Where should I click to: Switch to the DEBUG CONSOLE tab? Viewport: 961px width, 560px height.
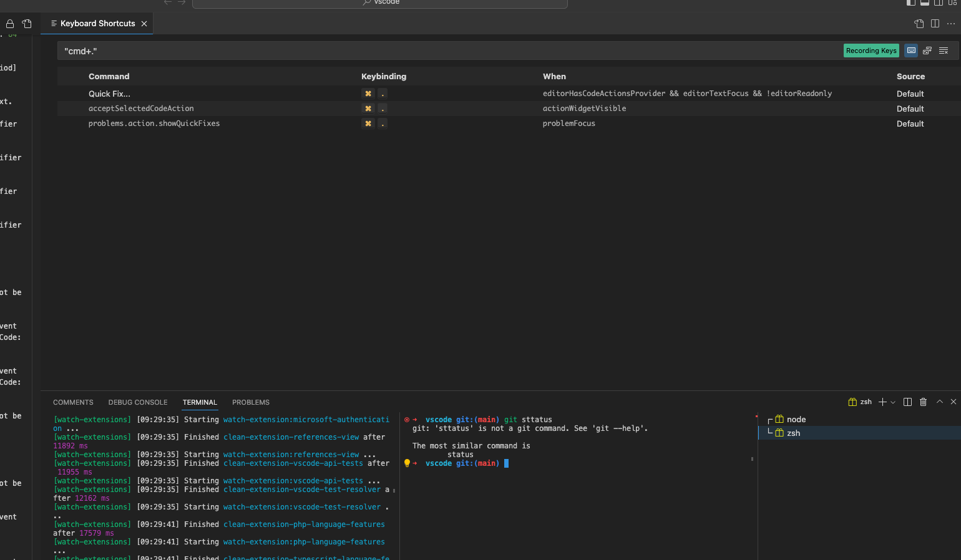[138, 402]
